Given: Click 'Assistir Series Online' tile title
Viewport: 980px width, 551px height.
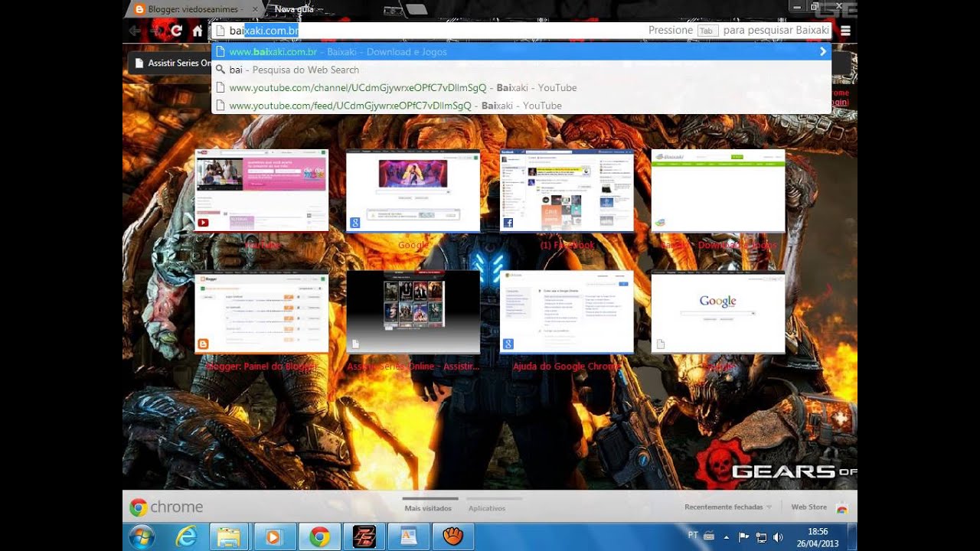Looking at the screenshot, I should coord(413,367).
